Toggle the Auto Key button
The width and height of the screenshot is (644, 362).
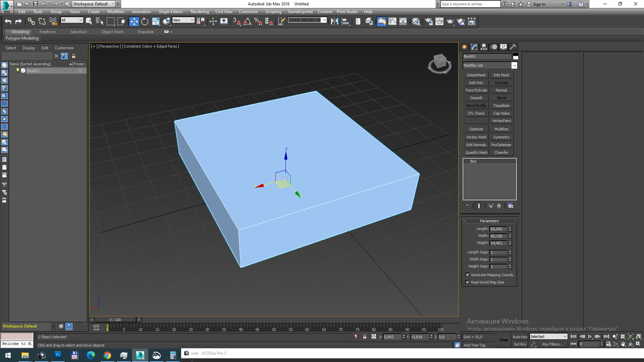tap(520, 336)
